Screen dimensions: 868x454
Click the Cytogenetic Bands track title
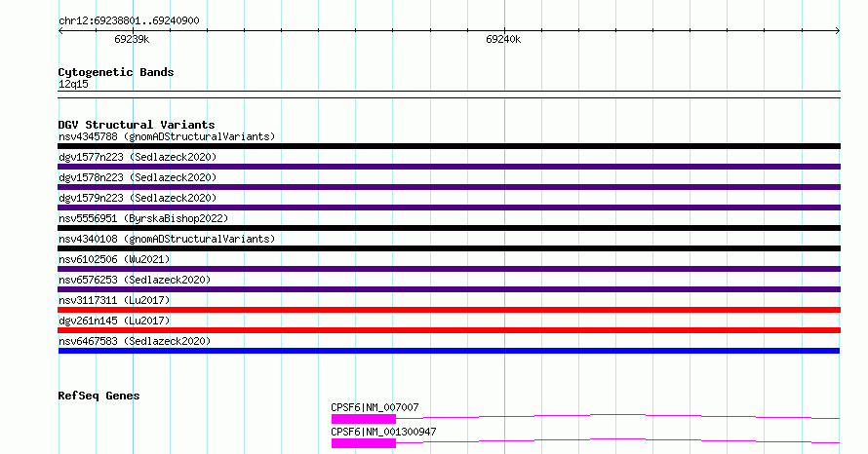click(116, 72)
